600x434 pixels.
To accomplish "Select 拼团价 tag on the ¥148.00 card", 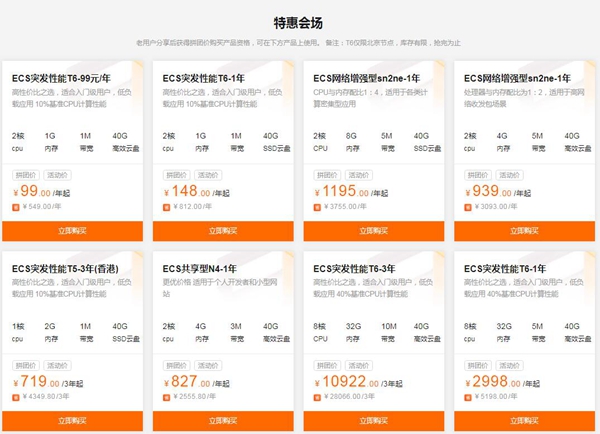I will (176, 175).
